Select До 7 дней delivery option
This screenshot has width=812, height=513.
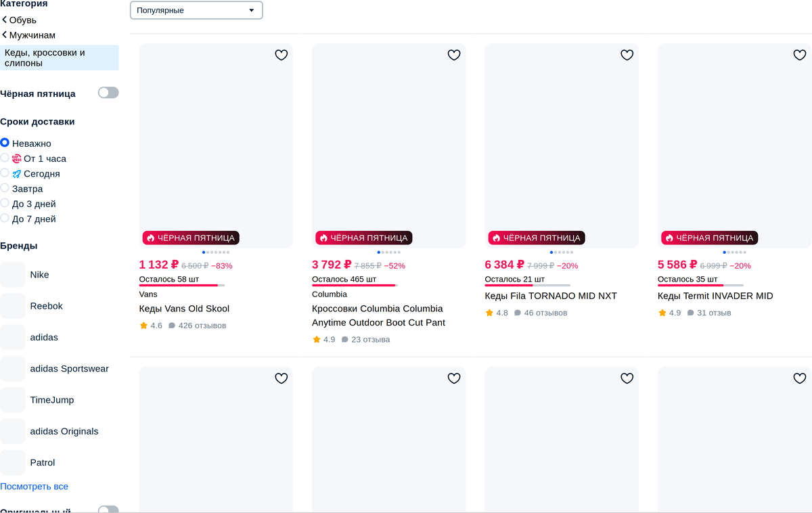pos(5,219)
